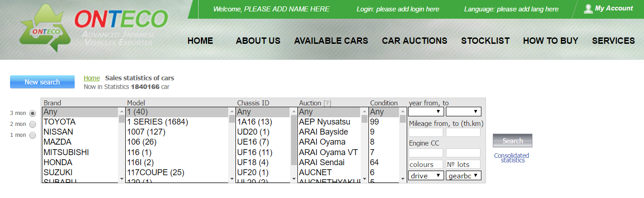This screenshot has height=198, width=644.
Task: Select UD20 (1) chassis ID
Action: (x=263, y=132)
